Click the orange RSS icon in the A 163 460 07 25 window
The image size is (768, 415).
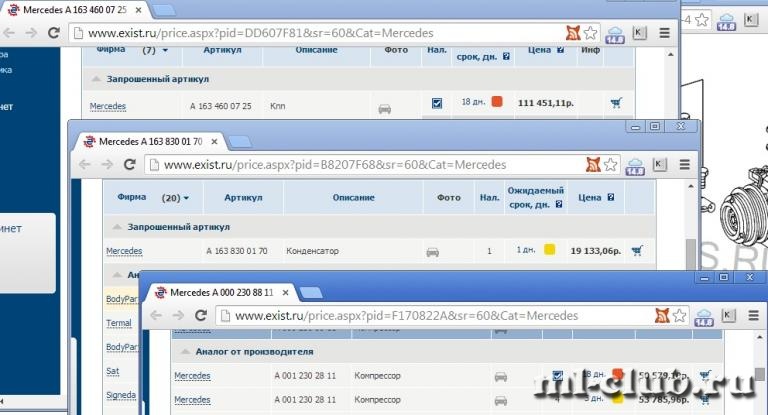point(573,33)
